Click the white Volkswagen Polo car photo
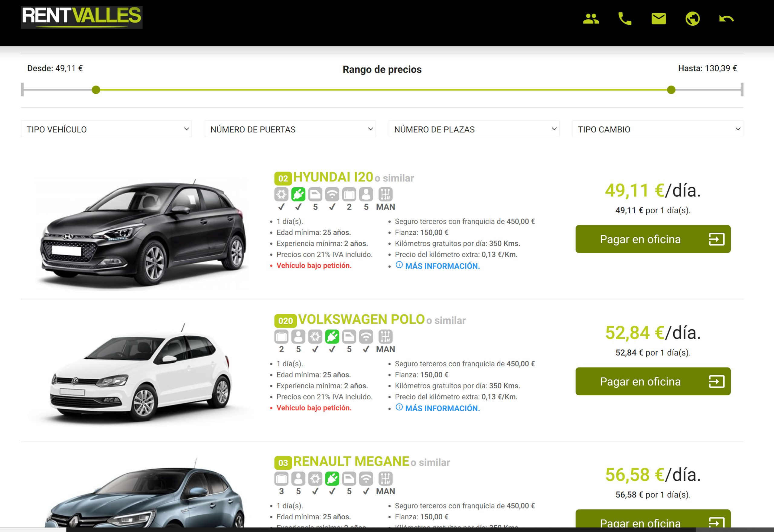The height and width of the screenshot is (532, 774). pos(141,374)
